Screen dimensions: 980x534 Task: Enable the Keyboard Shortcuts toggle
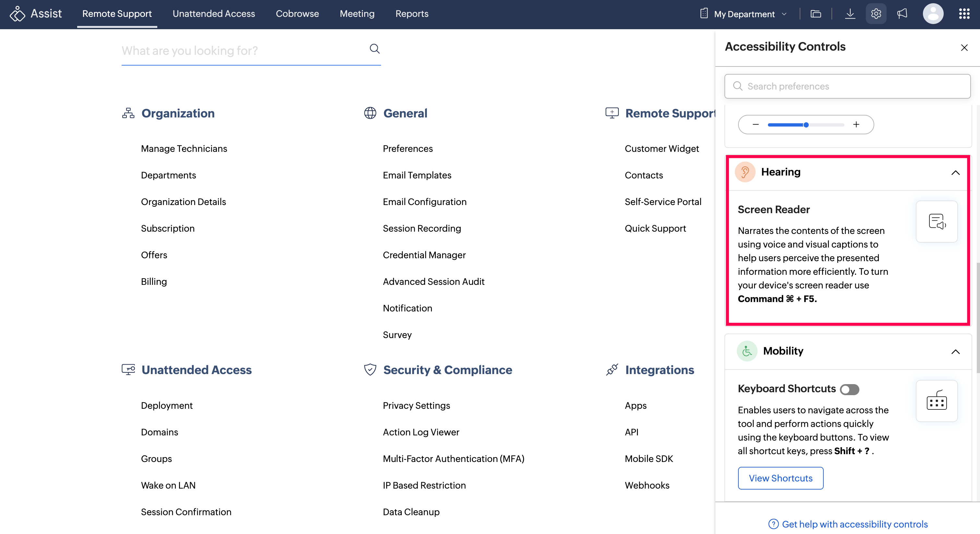click(849, 389)
